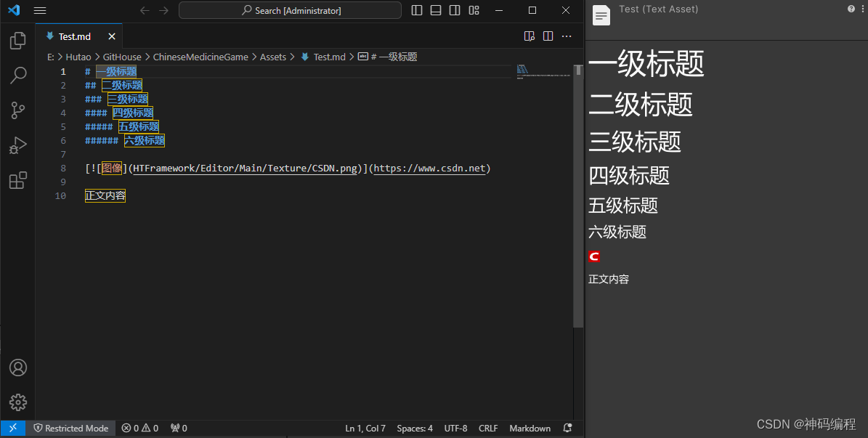The height and width of the screenshot is (438, 868).
Task: Open the Explorer view in activity bar
Action: click(17, 41)
